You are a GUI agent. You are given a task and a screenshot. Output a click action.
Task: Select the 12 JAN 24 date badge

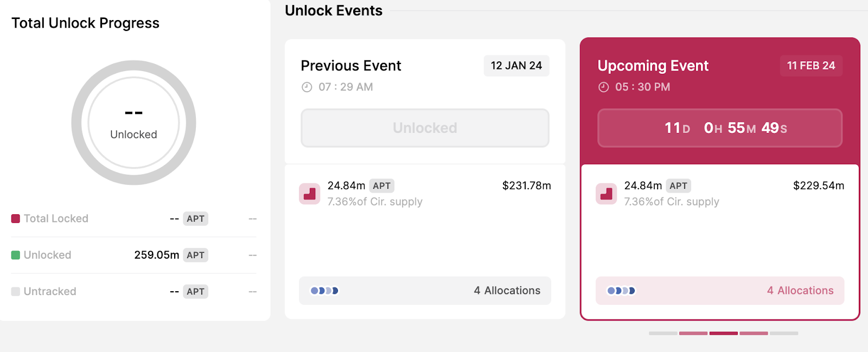[x=516, y=66]
